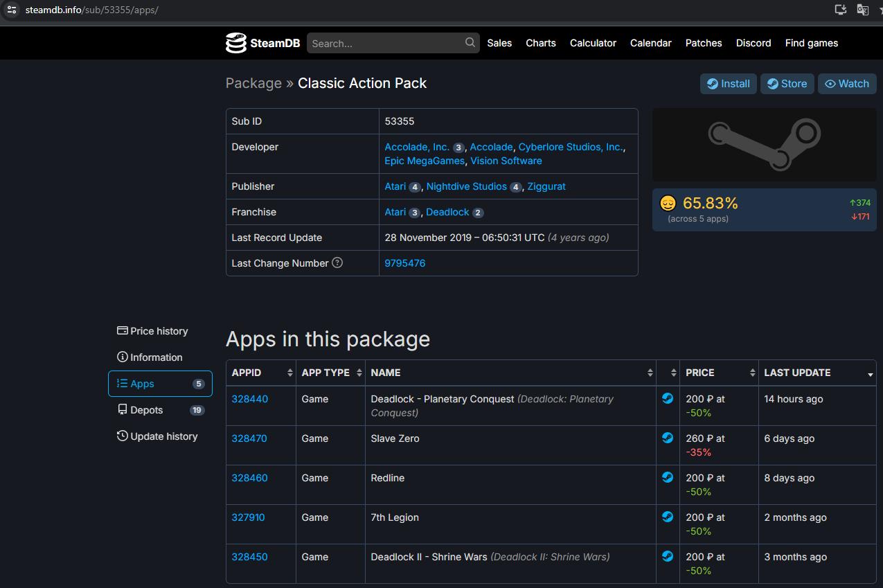
Task: Click the install app icon in browser bar
Action: [x=840, y=10]
